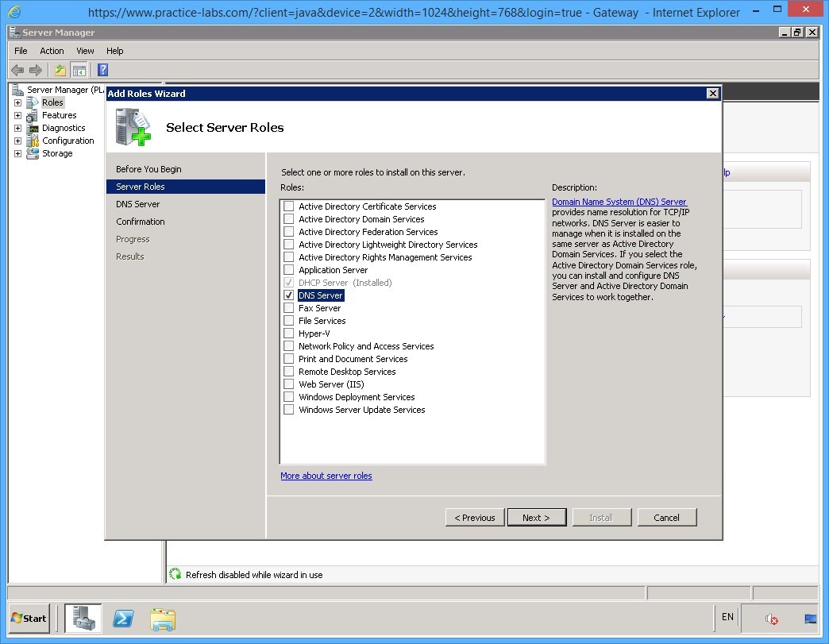Open the Server Manager icon in taskbar
Viewport: 829px width, 644px height.
84,619
